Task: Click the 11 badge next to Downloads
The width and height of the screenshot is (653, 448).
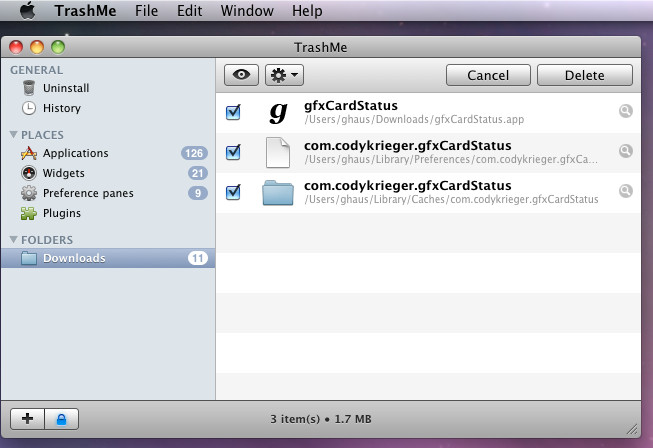Action: click(198, 258)
